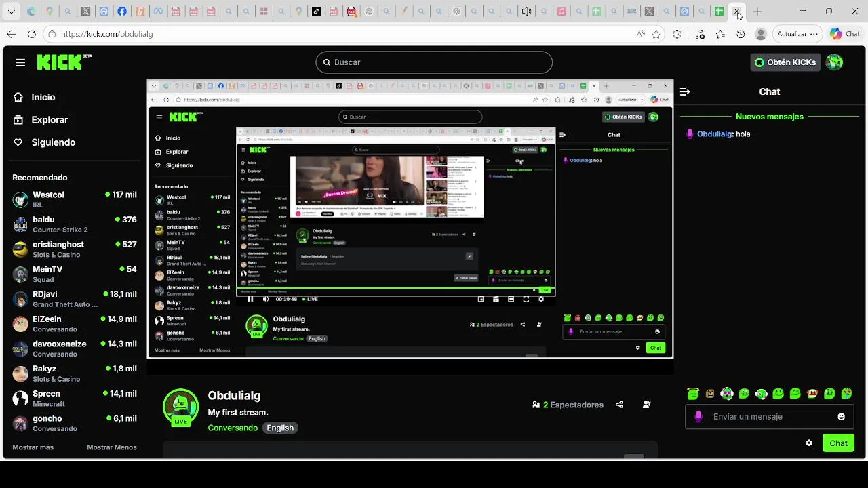Insert the brown angry face emote
The width and height of the screenshot is (868, 488).
(710, 393)
